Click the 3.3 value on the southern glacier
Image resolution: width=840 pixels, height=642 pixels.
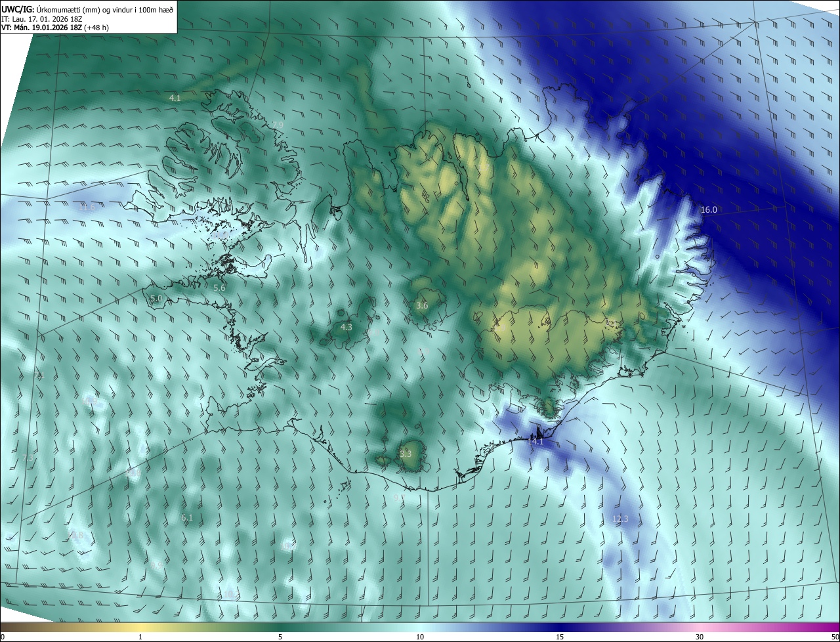pos(406,454)
